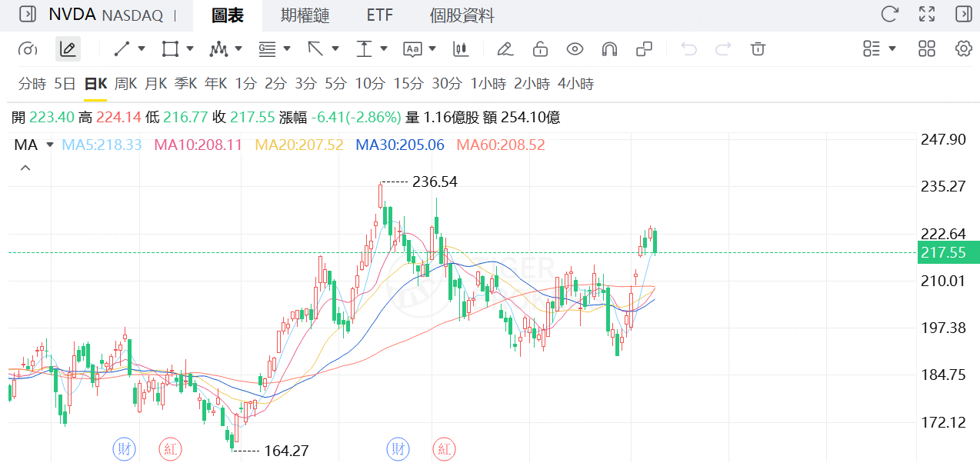Select the 季K timeframe
This screenshot has width=980, height=463.
[x=185, y=84]
